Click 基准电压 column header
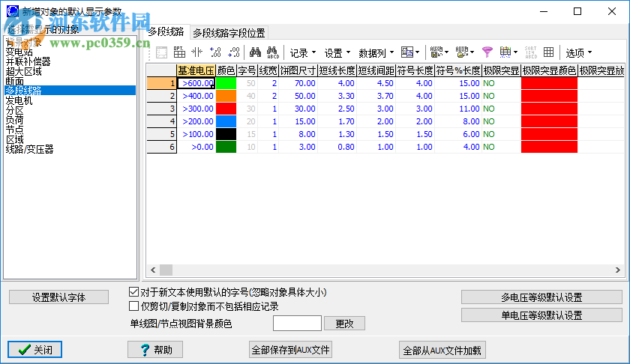Screen dimensions: 630x364 click(x=196, y=70)
